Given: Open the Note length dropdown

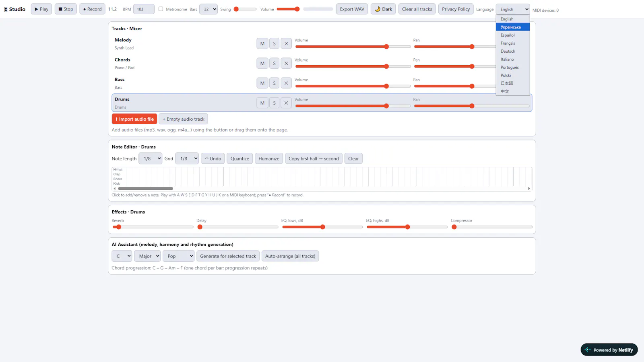Looking at the screenshot, I should tap(151, 158).
